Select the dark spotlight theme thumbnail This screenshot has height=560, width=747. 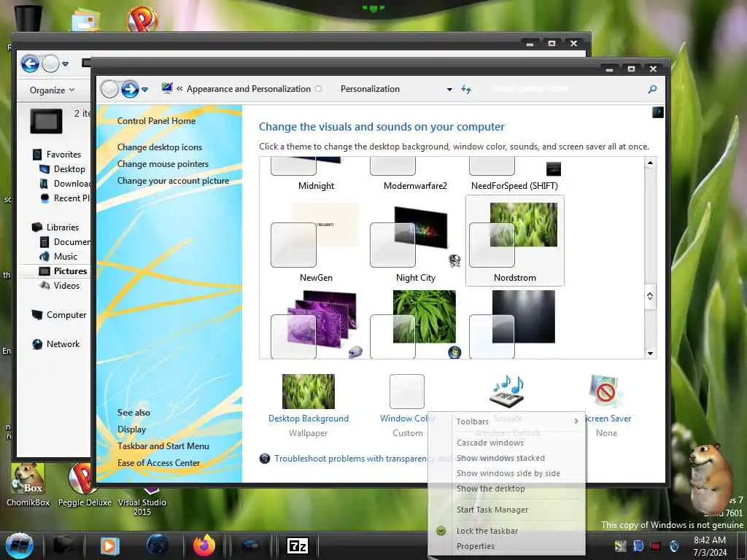tap(514, 324)
